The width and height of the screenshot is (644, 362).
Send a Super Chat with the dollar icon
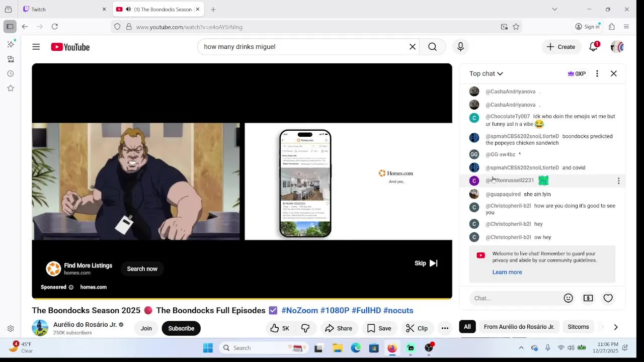point(588,298)
